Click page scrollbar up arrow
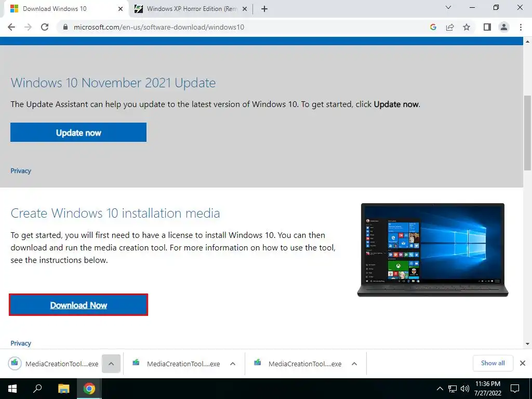This screenshot has height=399, width=532. coord(528,42)
